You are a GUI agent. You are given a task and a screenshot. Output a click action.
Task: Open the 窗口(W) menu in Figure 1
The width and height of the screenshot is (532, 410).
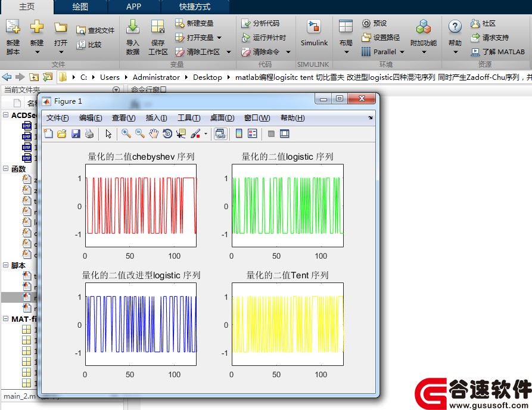tap(257, 118)
